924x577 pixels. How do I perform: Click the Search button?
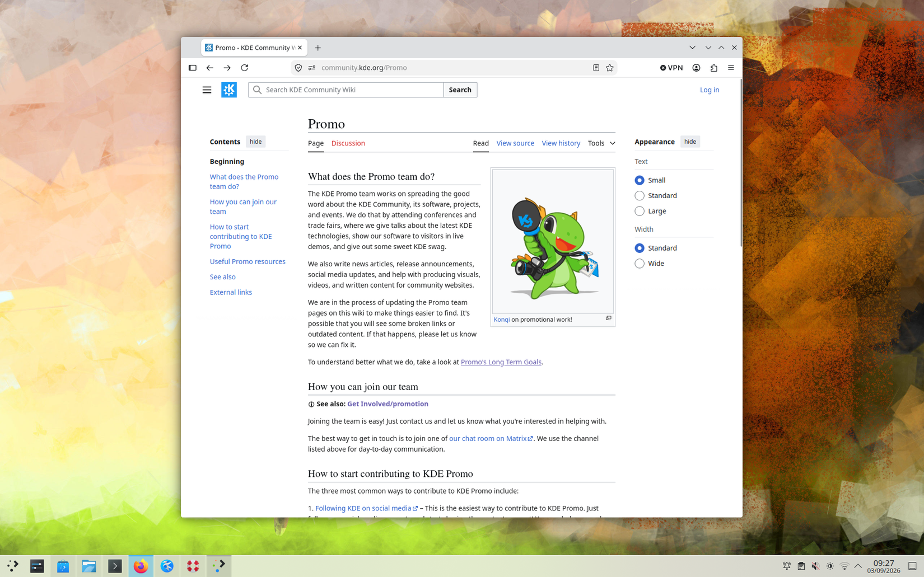click(x=460, y=90)
